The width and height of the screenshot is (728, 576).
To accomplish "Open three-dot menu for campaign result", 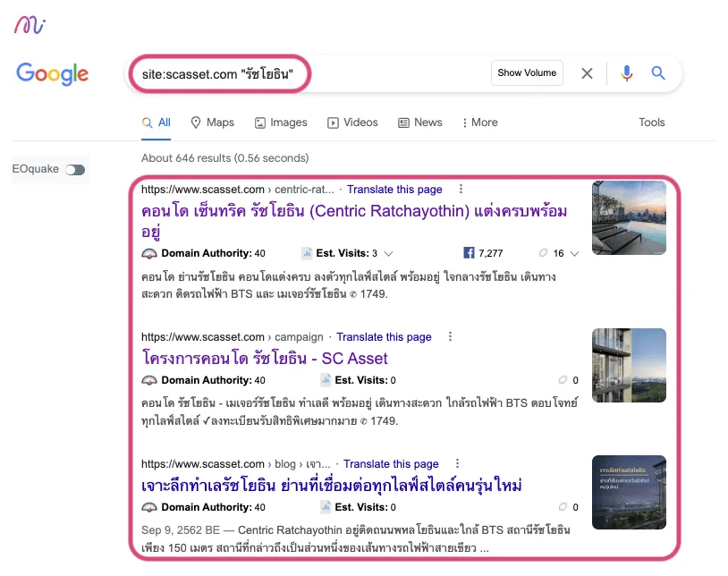I will pyautogui.click(x=450, y=336).
